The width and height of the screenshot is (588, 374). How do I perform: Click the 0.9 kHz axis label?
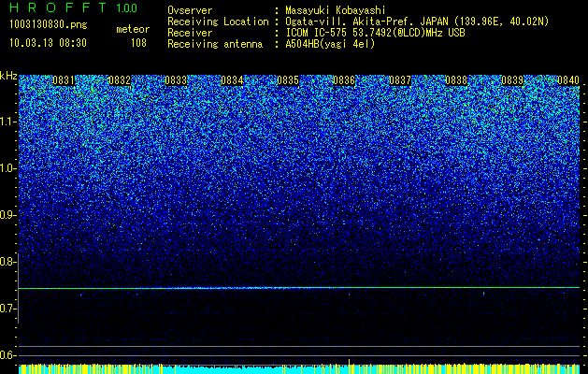[x=7, y=215]
